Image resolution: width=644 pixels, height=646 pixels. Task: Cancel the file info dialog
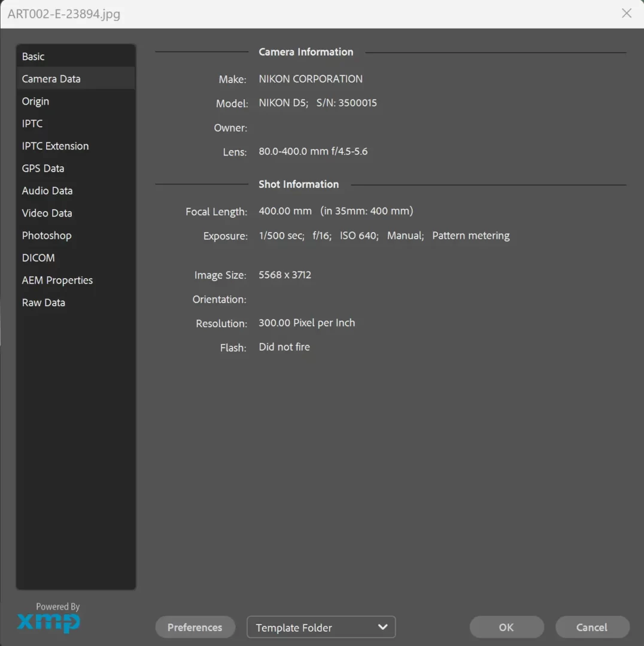click(592, 627)
